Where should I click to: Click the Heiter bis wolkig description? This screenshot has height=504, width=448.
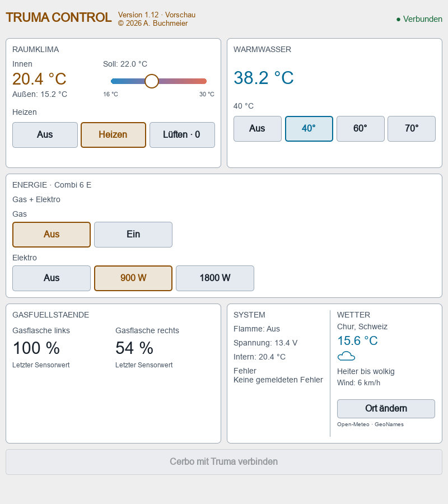[x=366, y=372]
